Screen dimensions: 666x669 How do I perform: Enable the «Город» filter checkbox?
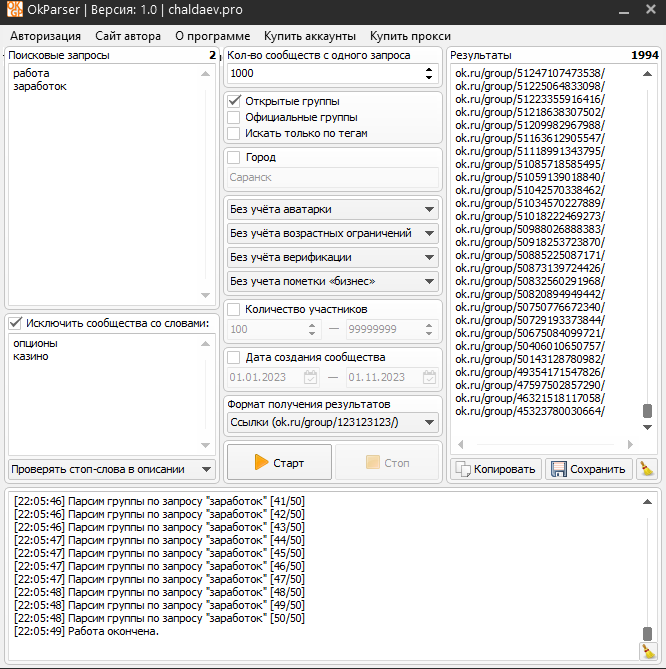click(234, 157)
